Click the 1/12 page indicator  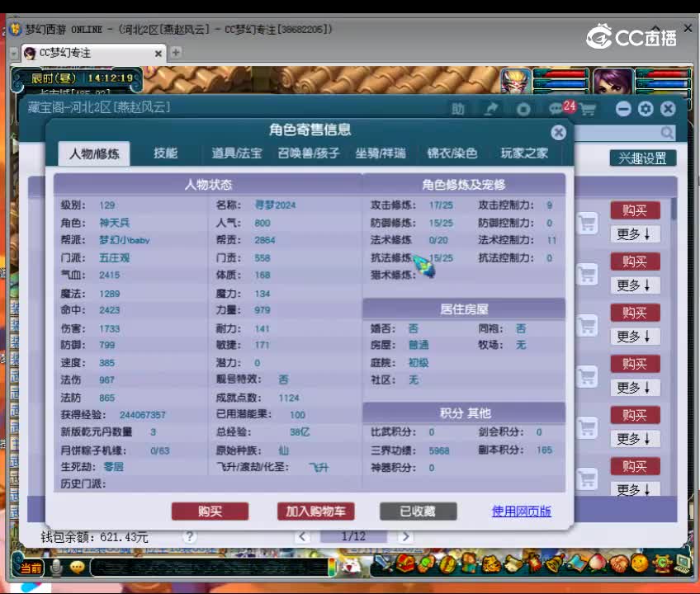point(353,536)
